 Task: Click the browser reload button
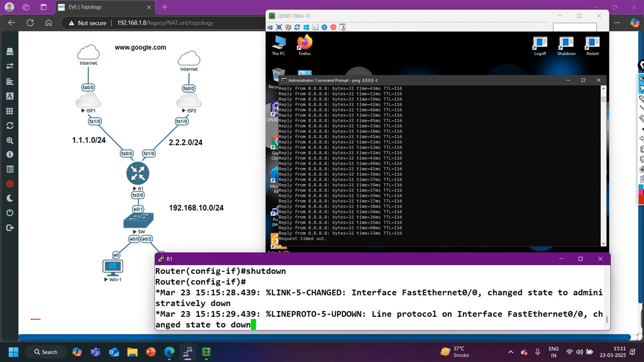coord(30,23)
